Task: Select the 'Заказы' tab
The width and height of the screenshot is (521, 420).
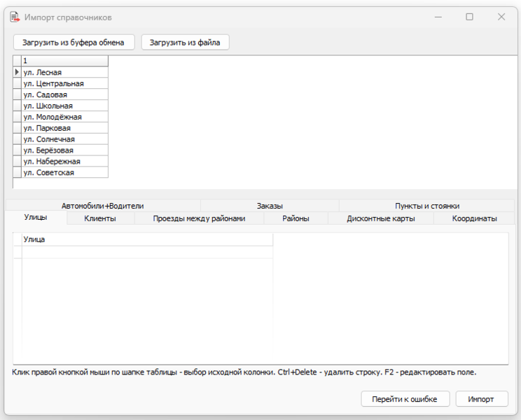Action: [270, 206]
